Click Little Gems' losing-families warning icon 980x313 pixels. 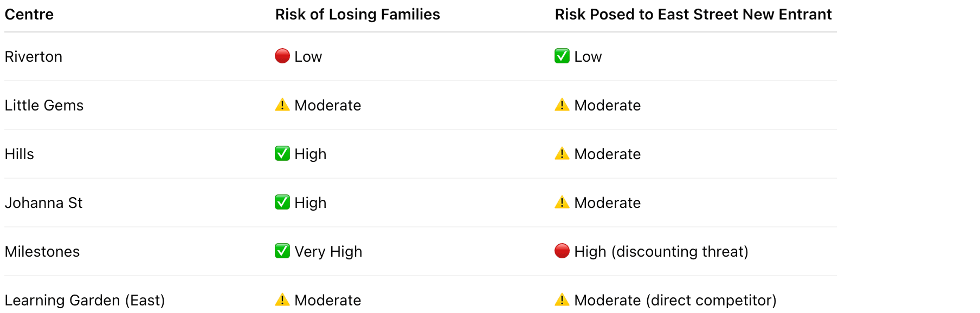coord(282,105)
